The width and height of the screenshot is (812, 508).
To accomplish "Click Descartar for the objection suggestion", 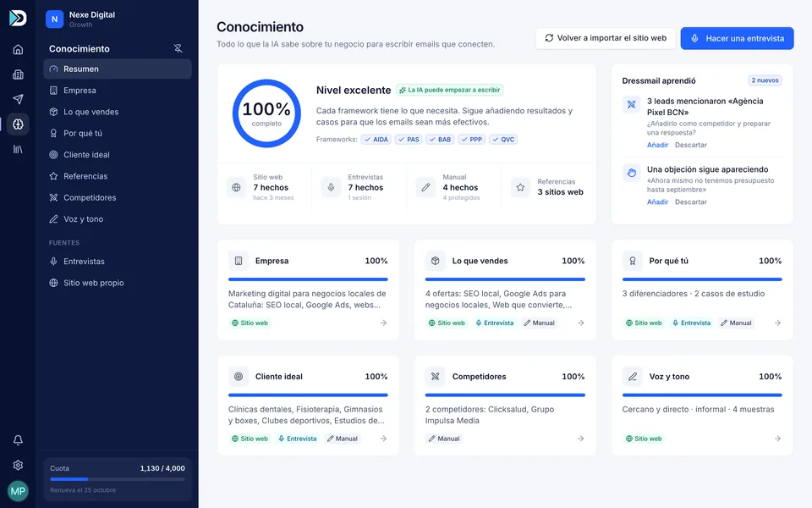I will 691,202.
